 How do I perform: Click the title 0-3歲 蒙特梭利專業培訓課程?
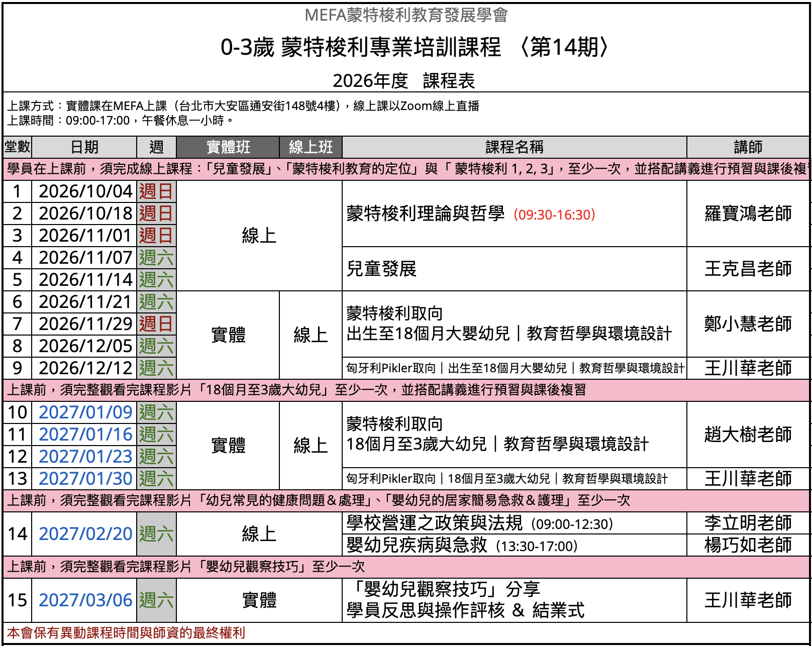(x=360, y=47)
